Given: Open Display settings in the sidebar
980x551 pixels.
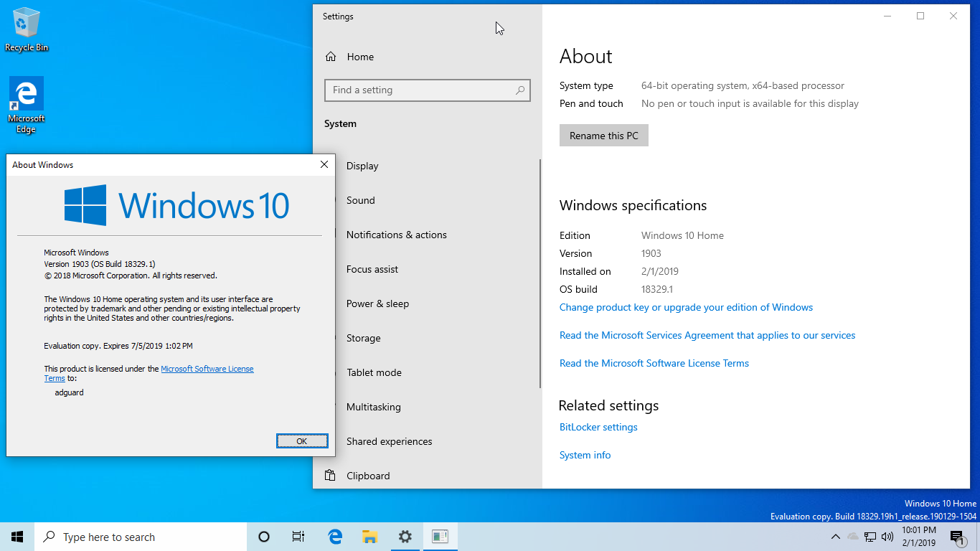Looking at the screenshot, I should (x=362, y=166).
